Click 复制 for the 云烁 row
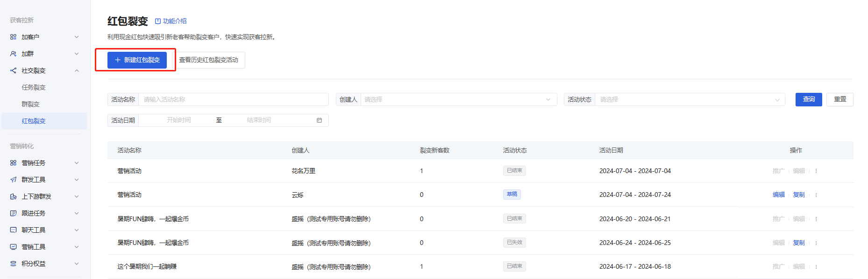The height and width of the screenshot is (279, 868). click(x=799, y=195)
